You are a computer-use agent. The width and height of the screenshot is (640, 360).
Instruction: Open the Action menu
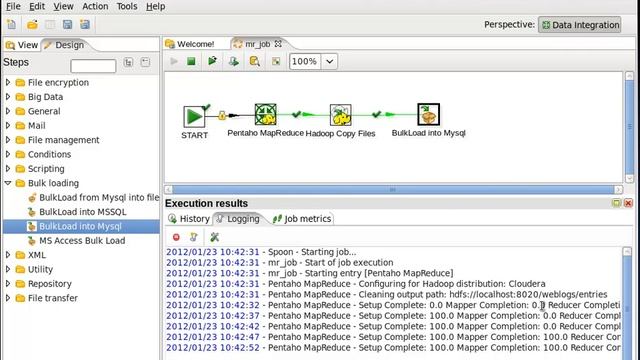[95, 7]
